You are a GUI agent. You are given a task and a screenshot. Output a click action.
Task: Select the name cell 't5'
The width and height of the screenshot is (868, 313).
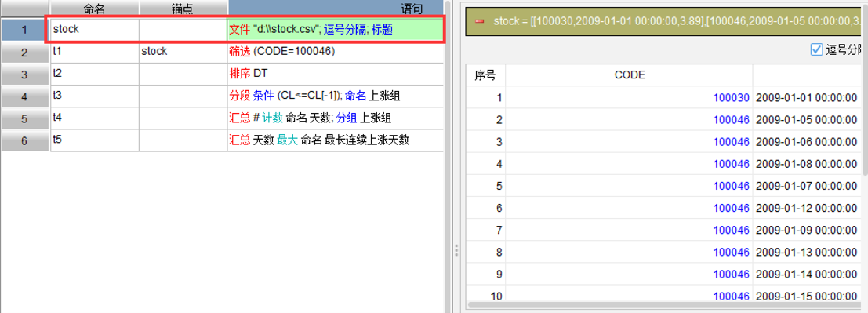94,140
